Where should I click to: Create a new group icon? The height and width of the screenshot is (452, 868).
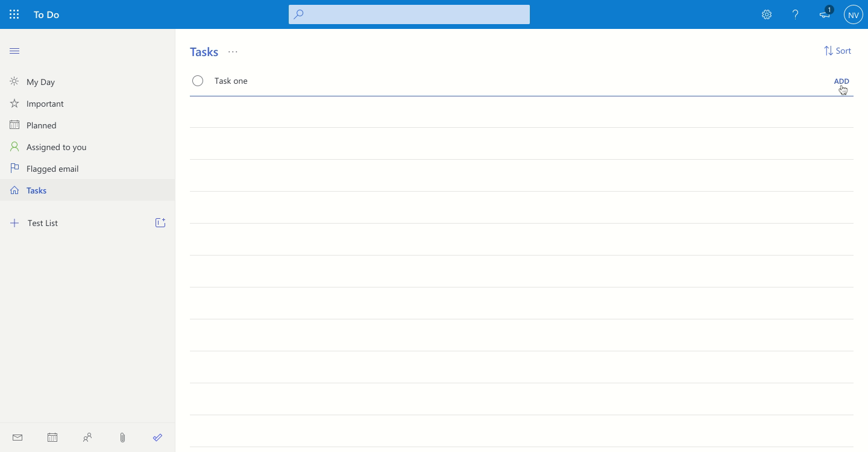click(x=160, y=223)
